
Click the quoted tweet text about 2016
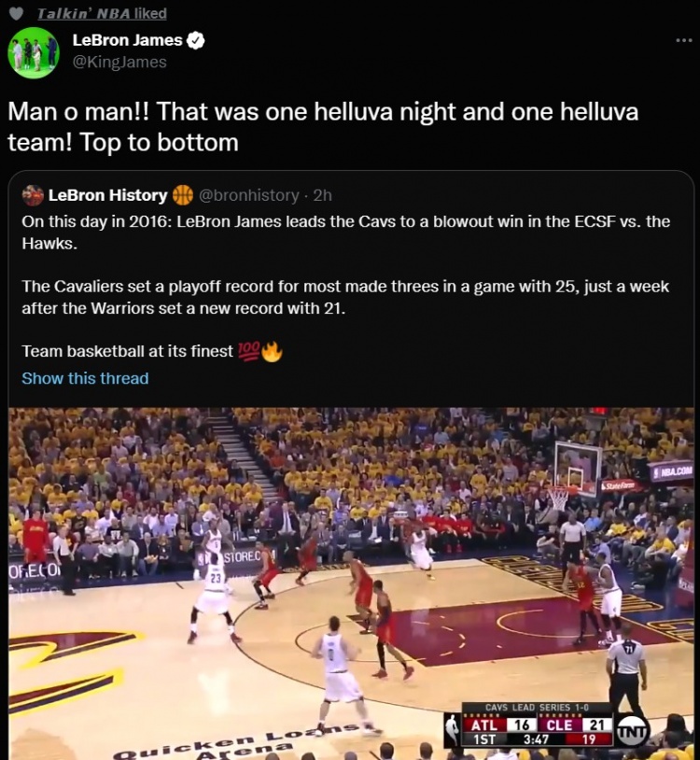pyautogui.click(x=346, y=287)
